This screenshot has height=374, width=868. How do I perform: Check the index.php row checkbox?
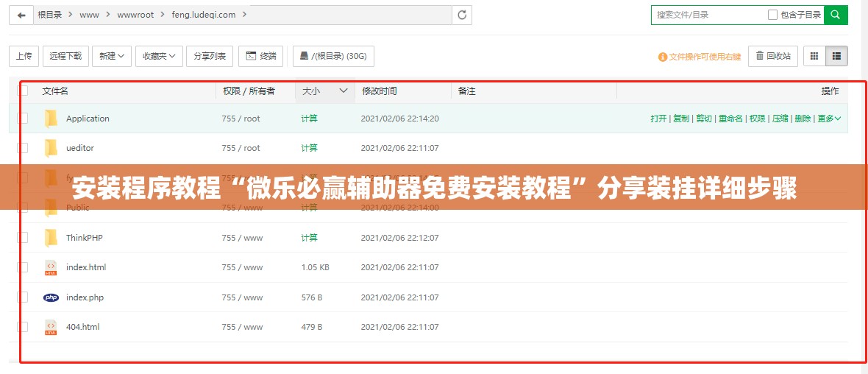23,297
